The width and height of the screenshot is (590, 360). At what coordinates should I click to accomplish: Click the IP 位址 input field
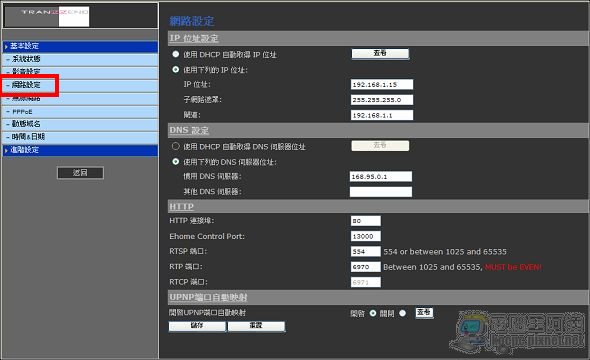click(382, 85)
